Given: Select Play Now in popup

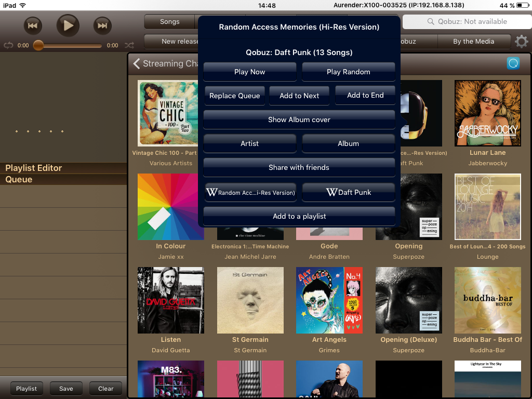Looking at the screenshot, I should click(250, 72).
